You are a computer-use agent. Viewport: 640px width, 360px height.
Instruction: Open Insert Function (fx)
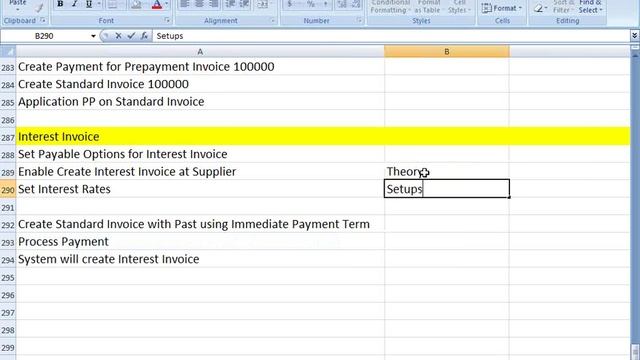pos(144,36)
